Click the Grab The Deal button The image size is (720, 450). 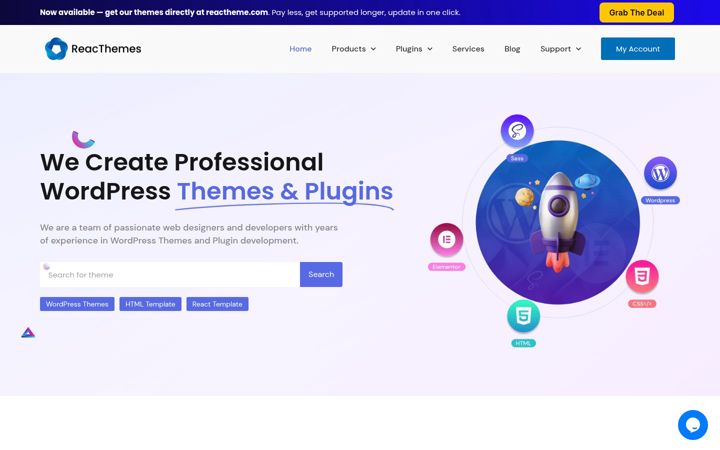(636, 12)
